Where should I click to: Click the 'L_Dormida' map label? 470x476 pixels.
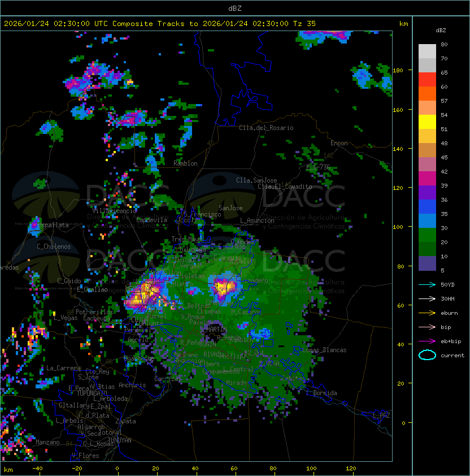click(x=321, y=393)
